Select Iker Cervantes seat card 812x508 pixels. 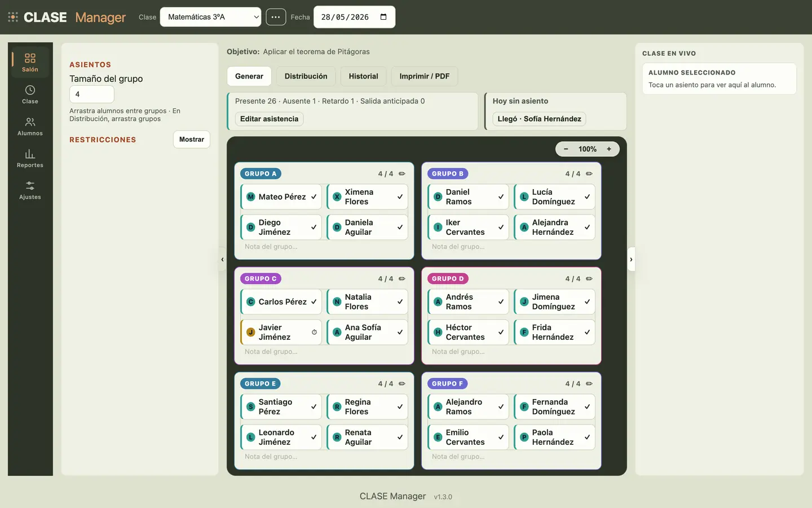point(468,227)
